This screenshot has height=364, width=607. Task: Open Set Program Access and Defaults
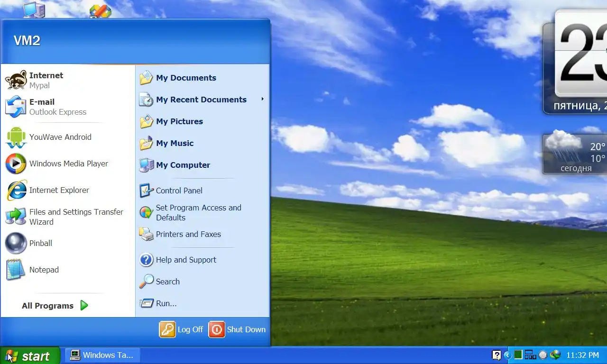point(202,212)
